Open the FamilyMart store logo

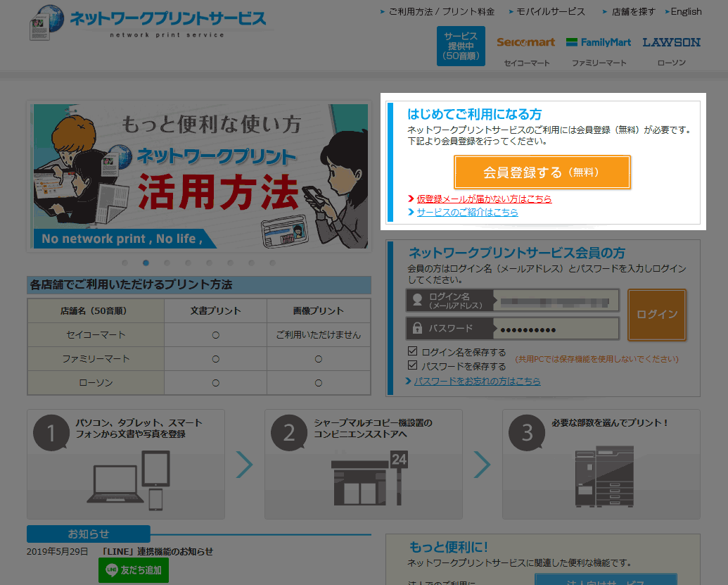coord(599,42)
